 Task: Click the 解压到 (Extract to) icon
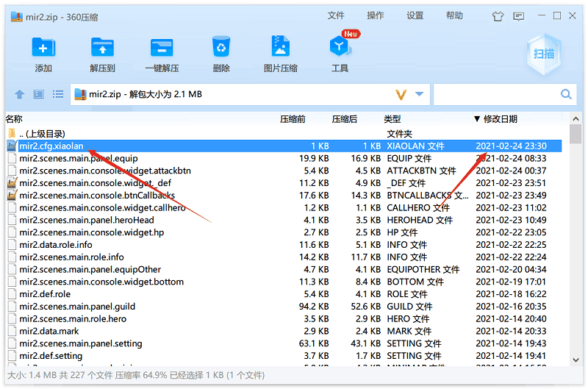102,48
